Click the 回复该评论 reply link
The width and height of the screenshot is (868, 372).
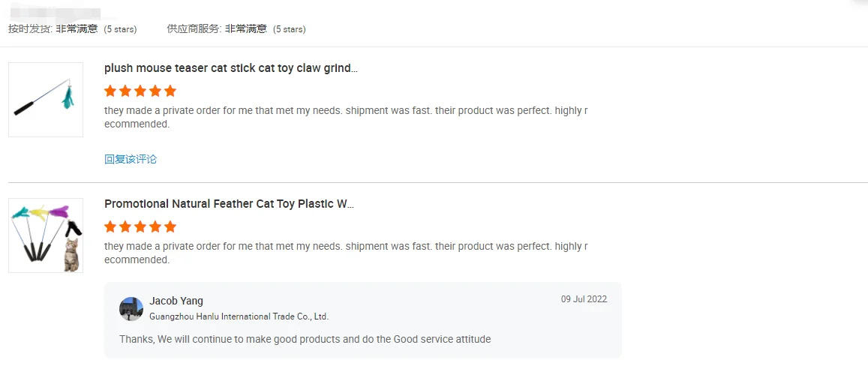coord(131,159)
